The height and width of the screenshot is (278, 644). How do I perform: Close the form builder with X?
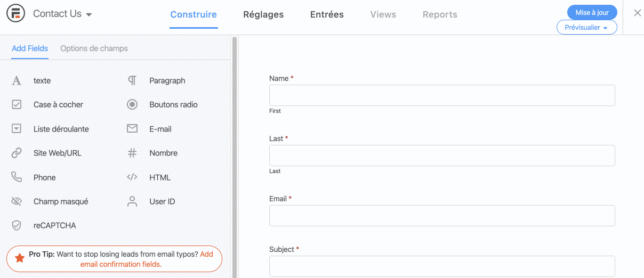(637, 13)
